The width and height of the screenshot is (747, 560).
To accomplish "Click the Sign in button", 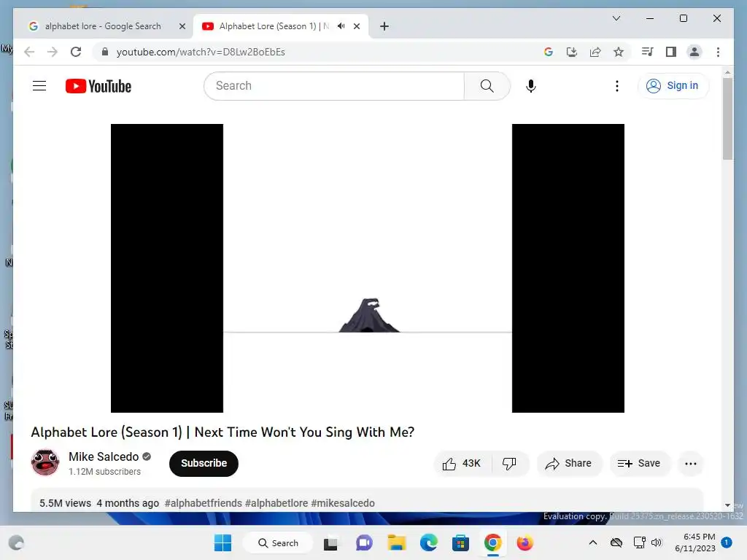I will [x=673, y=86].
